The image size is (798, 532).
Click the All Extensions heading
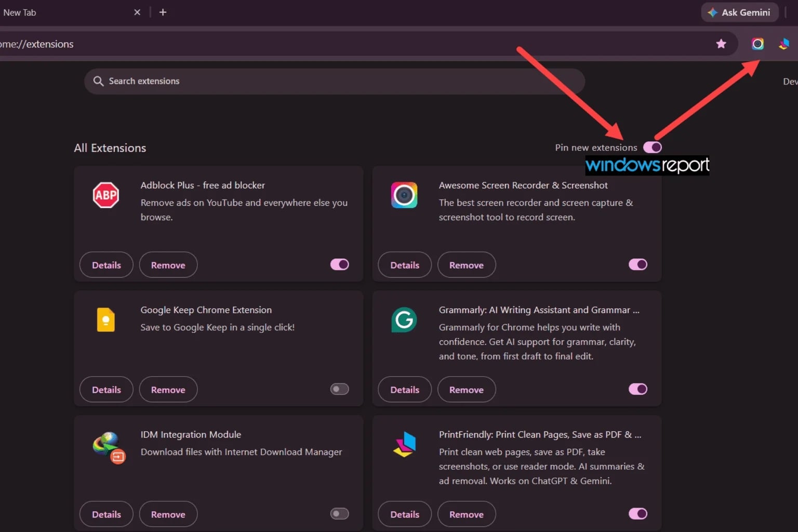(110, 148)
